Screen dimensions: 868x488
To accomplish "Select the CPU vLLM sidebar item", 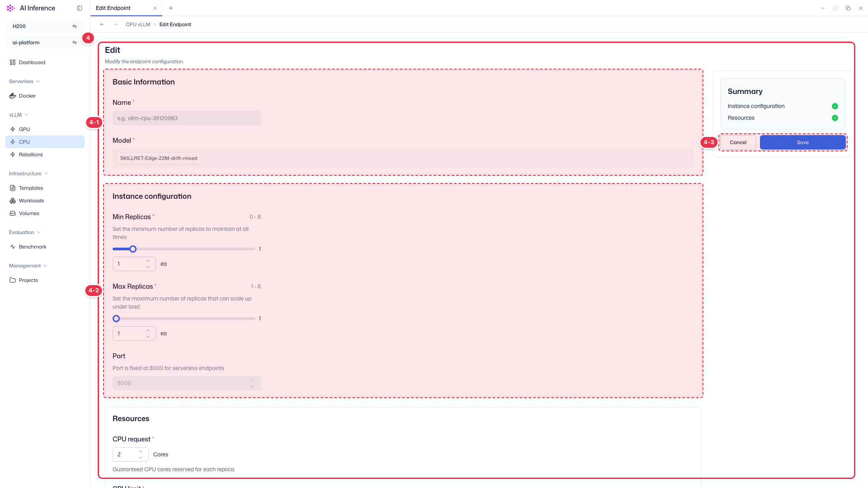I will click(45, 142).
